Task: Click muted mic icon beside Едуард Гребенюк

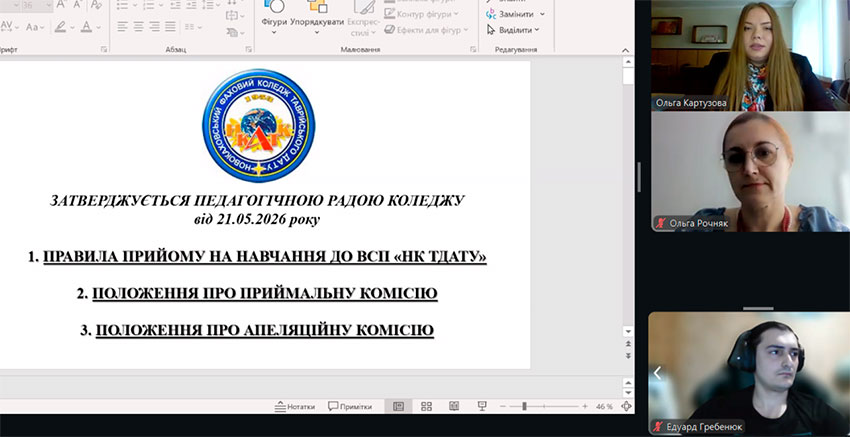Action: tap(659, 426)
